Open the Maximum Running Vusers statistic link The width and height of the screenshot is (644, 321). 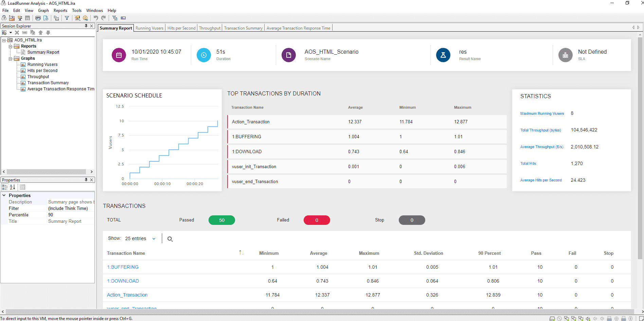click(542, 113)
